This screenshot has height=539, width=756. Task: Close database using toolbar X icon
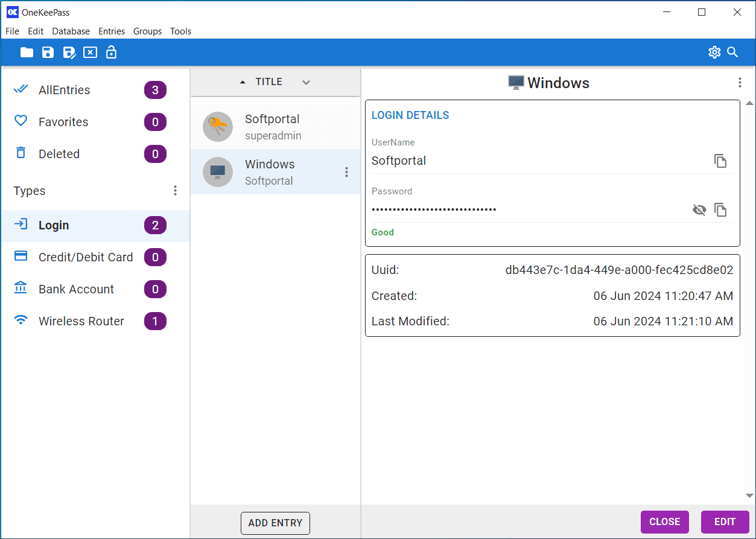90,53
